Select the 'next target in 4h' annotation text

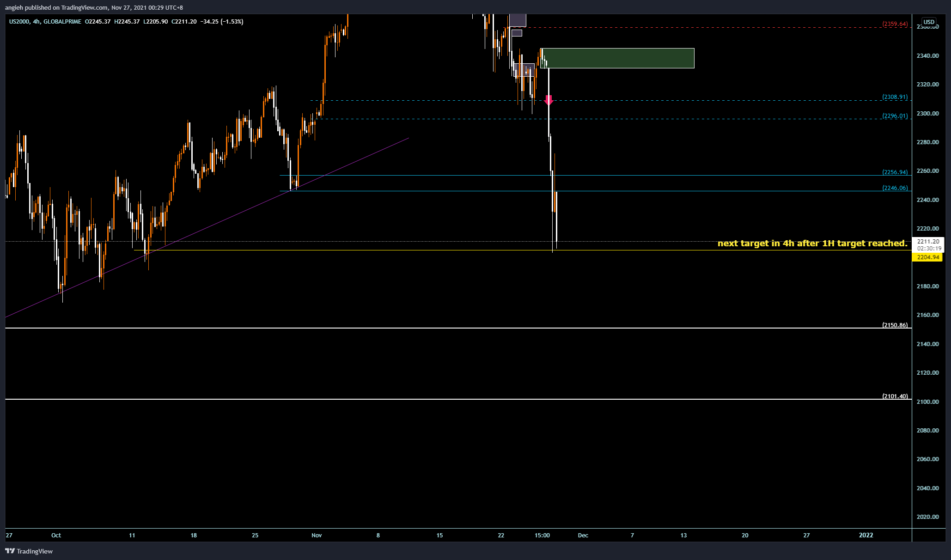pyautogui.click(x=812, y=243)
